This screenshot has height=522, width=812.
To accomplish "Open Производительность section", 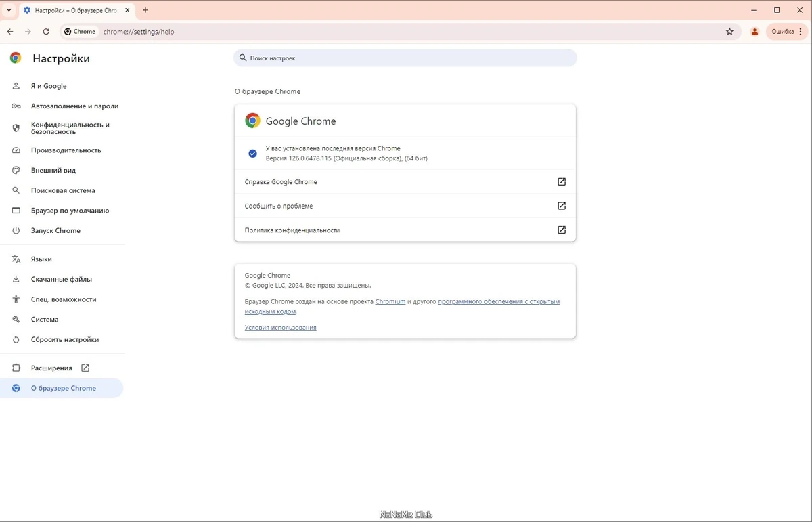I will tap(62, 150).
